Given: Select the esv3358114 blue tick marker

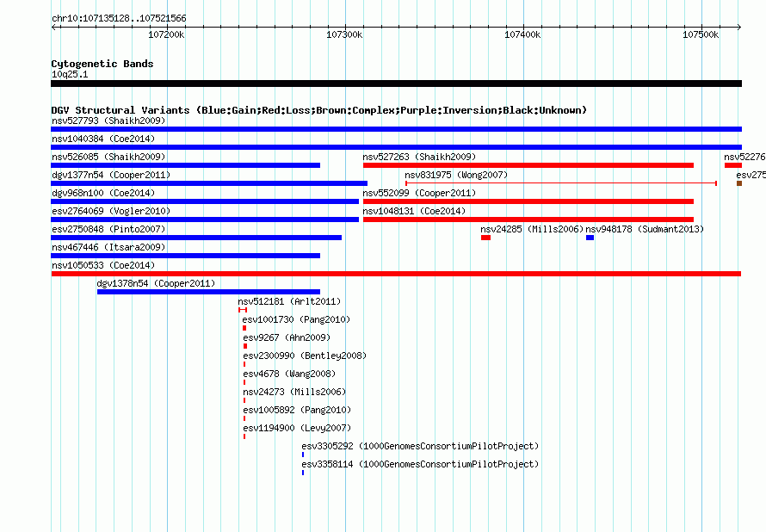Looking at the screenshot, I should pyautogui.click(x=303, y=473).
